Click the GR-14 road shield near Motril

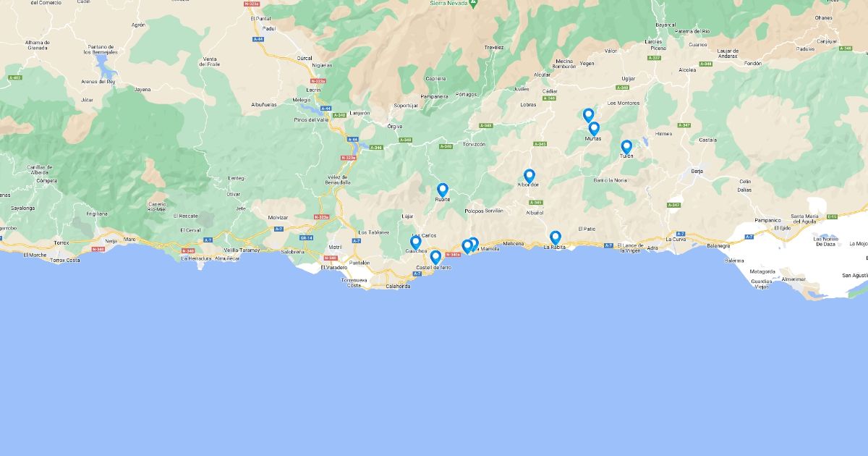[307, 237]
